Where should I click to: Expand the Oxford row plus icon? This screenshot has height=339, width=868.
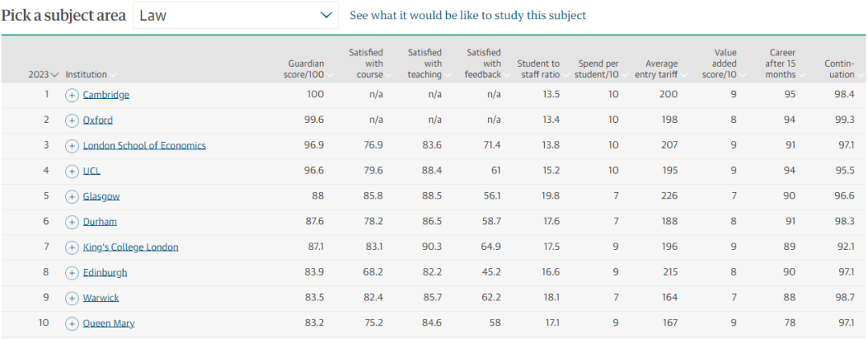(x=72, y=120)
